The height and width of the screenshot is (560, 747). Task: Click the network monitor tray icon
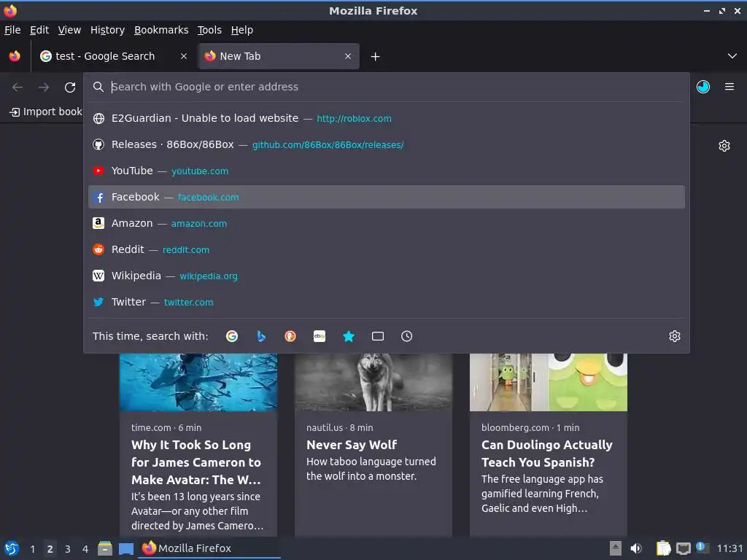pyautogui.click(x=683, y=549)
